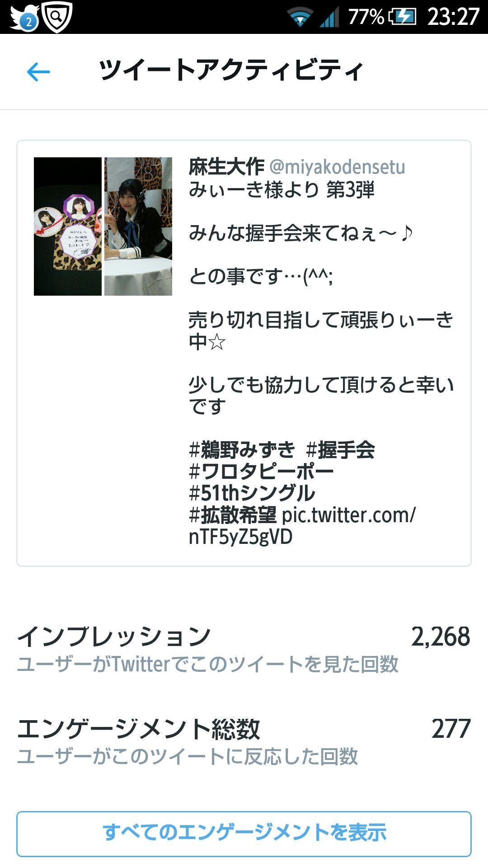Tap the blue back arrow
The image size is (488, 868).
coord(38,72)
